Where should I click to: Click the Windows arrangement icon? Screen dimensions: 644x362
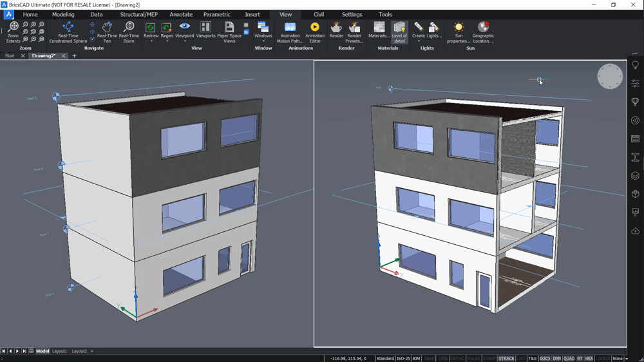pyautogui.click(x=263, y=27)
